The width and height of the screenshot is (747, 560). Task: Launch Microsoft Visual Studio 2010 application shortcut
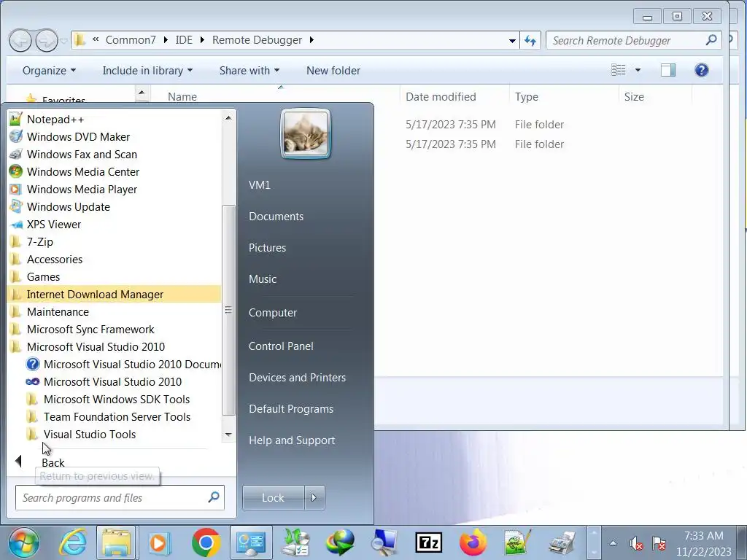(x=112, y=382)
